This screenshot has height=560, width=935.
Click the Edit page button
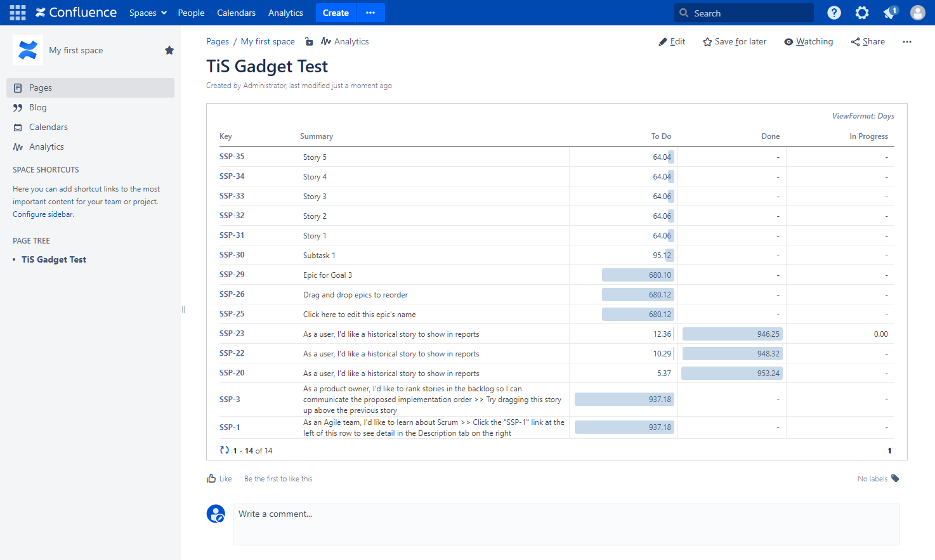[x=672, y=41]
